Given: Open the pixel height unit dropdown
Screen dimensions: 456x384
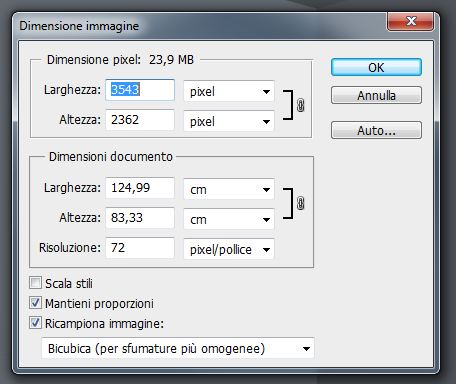Looking at the screenshot, I should 229,121.
